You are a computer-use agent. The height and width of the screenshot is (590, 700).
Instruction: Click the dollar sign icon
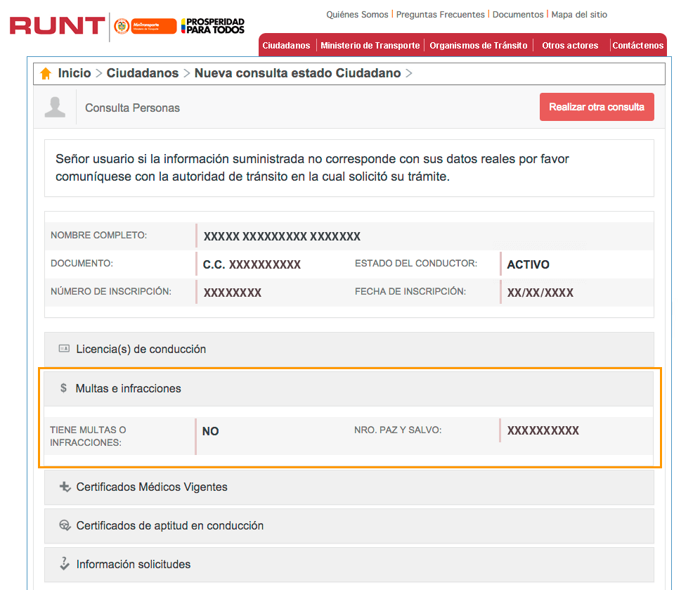point(63,387)
